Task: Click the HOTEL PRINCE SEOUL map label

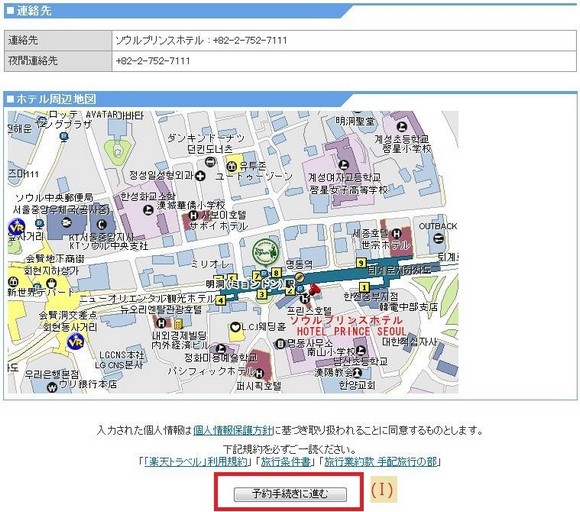Action: point(351,331)
